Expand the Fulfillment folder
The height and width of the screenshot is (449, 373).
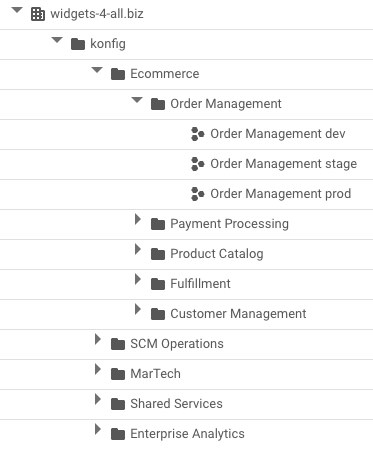(138, 279)
